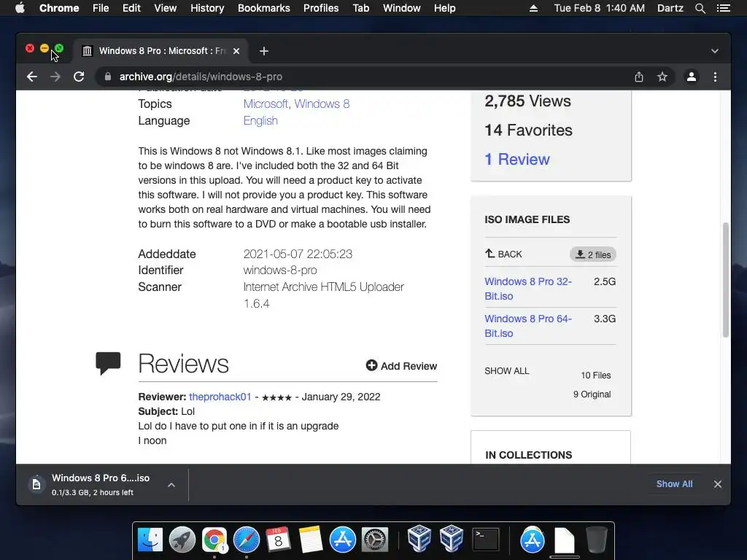Open the Window menu
The width and height of the screenshot is (747, 560).
402,8
